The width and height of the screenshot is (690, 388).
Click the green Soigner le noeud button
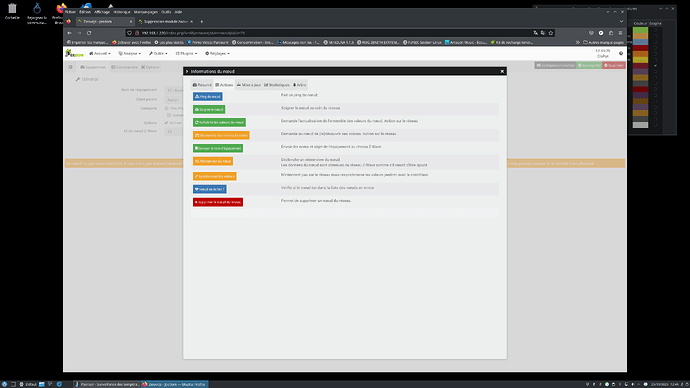coord(209,109)
